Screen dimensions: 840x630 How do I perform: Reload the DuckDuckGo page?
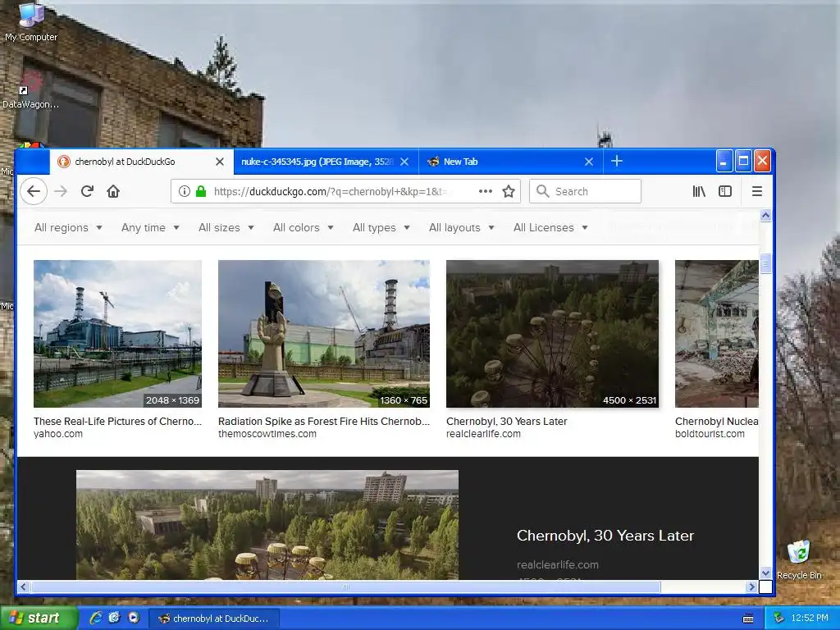point(87,191)
